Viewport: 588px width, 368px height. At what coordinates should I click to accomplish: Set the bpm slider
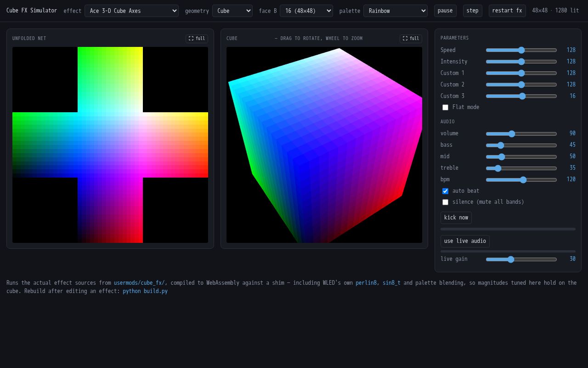tap(521, 180)
